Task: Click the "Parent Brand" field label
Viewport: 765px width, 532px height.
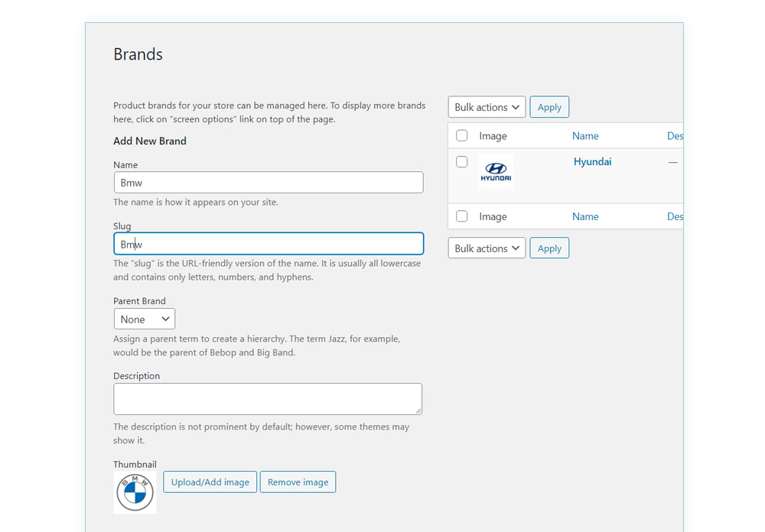Action: [139, 301]
